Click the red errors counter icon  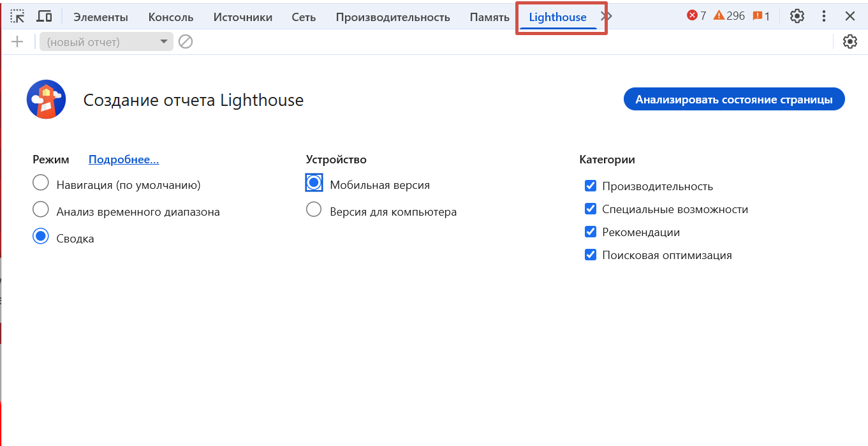(692, 16)
